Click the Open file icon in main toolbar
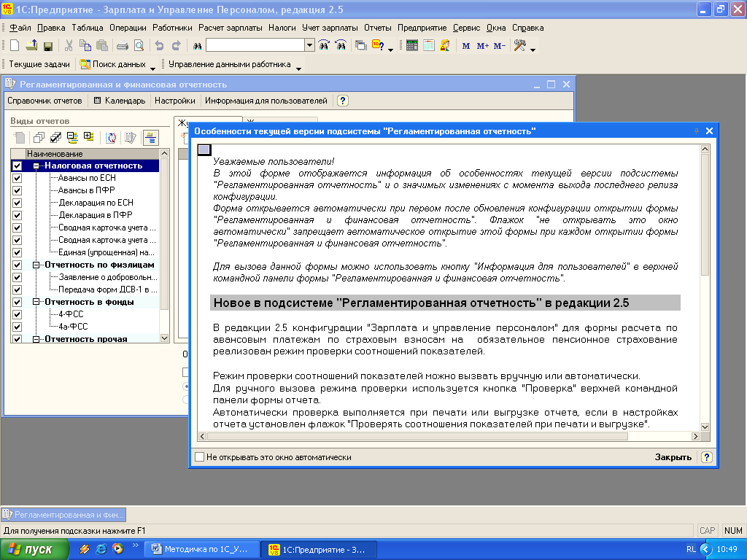The height and width of the screenshot is (560, 747). click(x=31, y=46)
